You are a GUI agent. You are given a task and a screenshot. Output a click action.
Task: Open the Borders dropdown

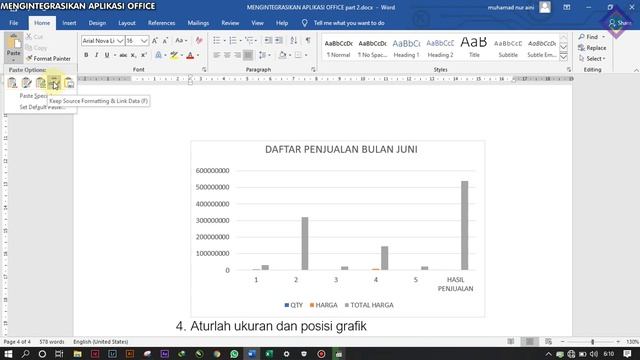tap(307, 55)
